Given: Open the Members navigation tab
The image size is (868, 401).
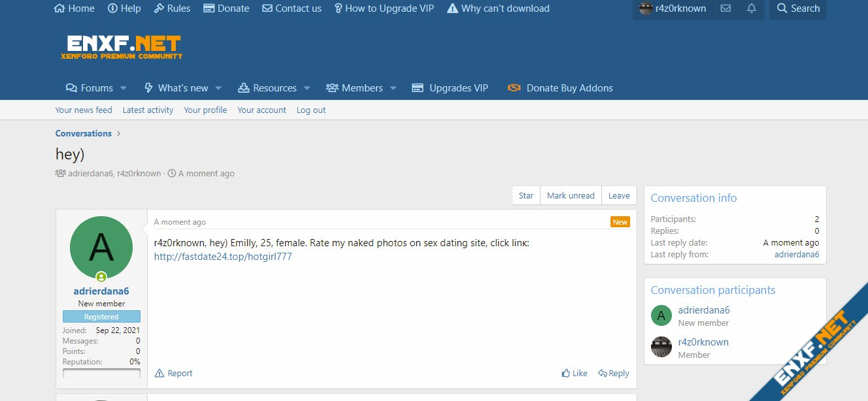Looking at the screenshot, I should (354, 88).
